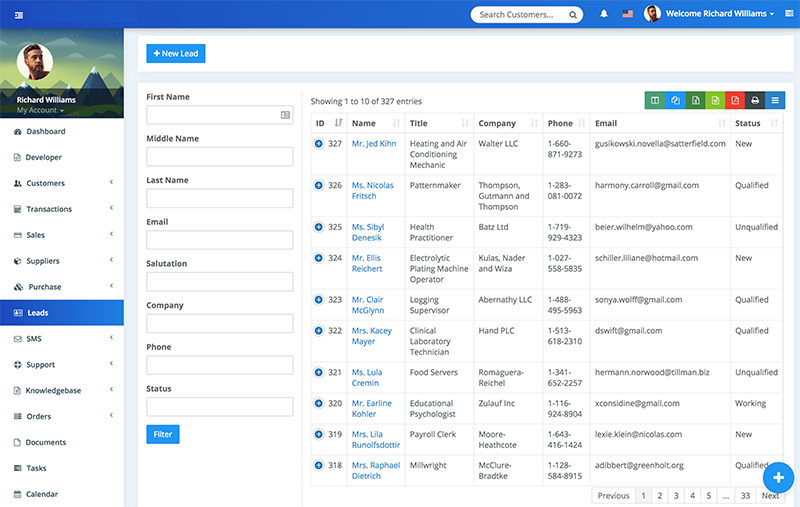The image size is (800, 507).
Task: Expand row details for lead 322
Action: (x=319, y=331)
